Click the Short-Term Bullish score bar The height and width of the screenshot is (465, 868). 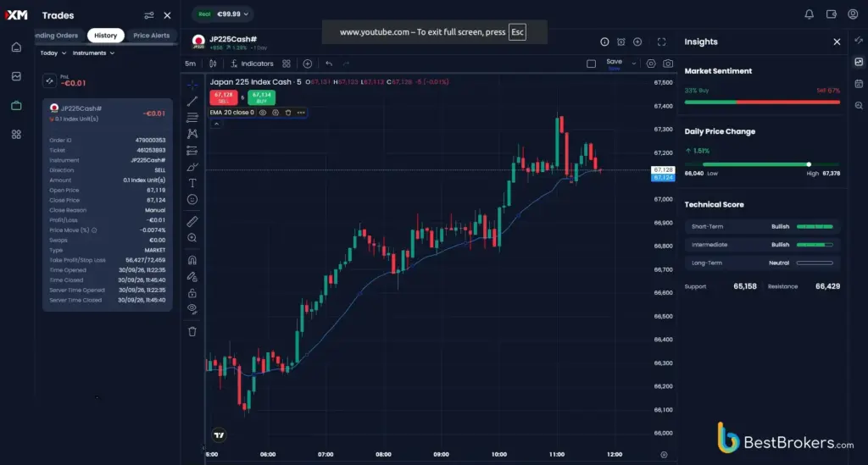pos(815,227)
